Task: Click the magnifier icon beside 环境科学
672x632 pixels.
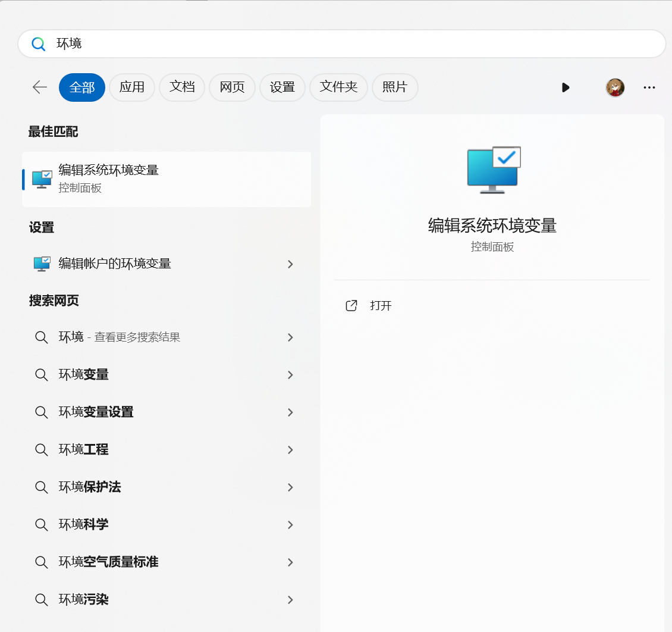Action: (x=41, y=525)
